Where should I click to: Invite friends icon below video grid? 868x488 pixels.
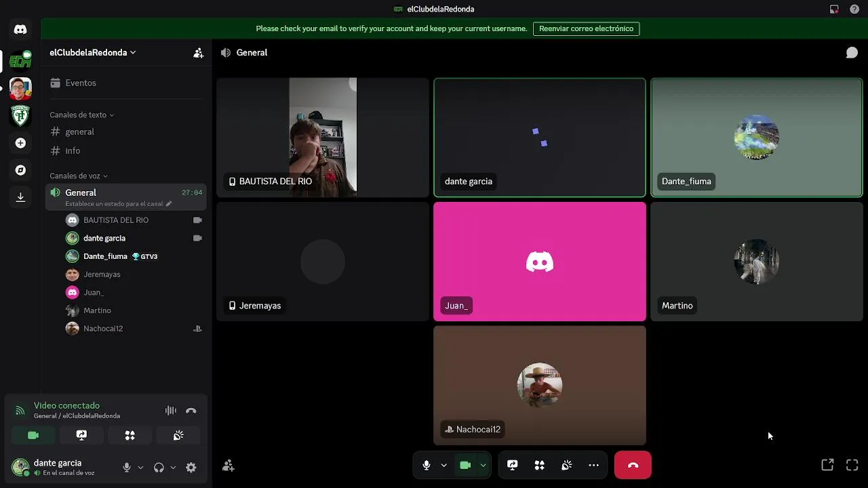coord(229,466)
